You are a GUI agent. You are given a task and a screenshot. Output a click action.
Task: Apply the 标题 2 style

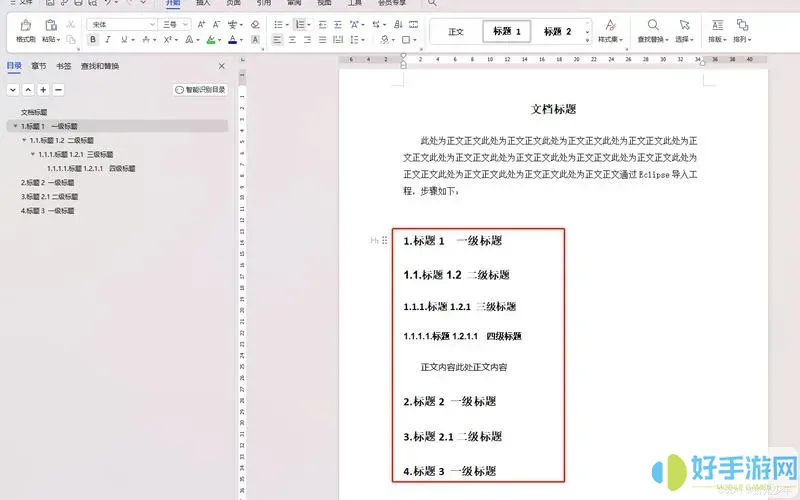coord(557,32)
